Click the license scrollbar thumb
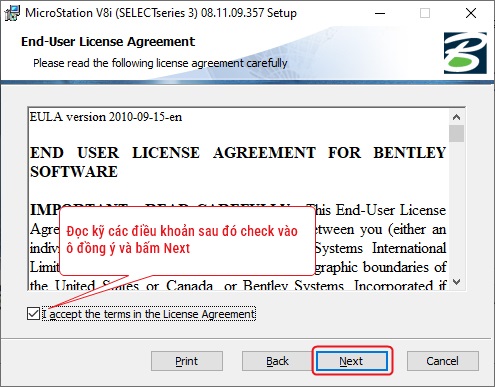This screenshot has height=387, width=495. pos(456,133)
